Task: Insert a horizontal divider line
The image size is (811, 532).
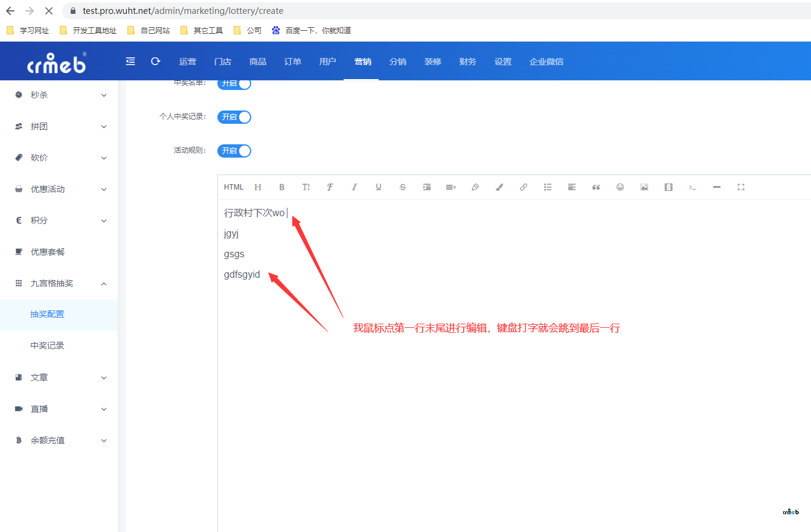Action: tap(717, 187)
